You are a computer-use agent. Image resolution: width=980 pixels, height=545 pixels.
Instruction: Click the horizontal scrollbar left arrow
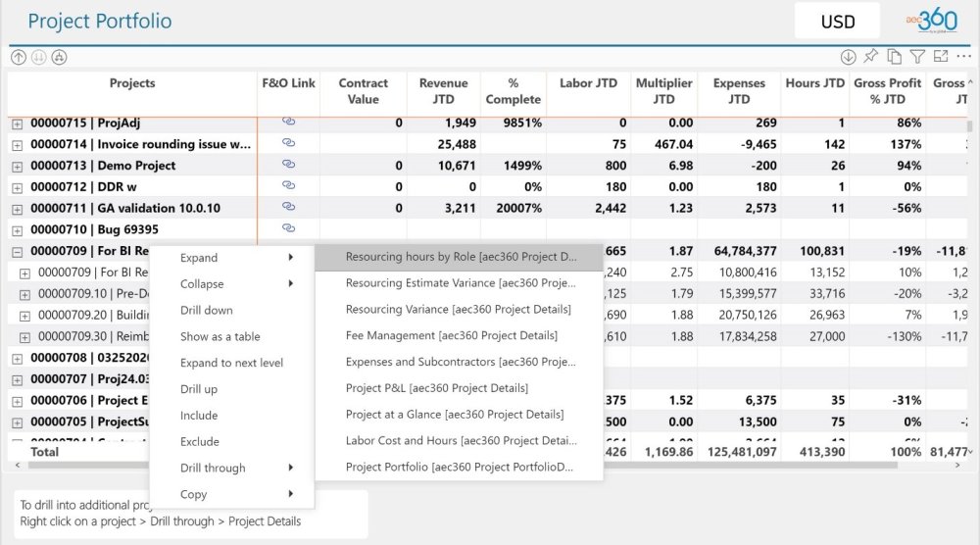pyautogui.click(x=17, y=466)
